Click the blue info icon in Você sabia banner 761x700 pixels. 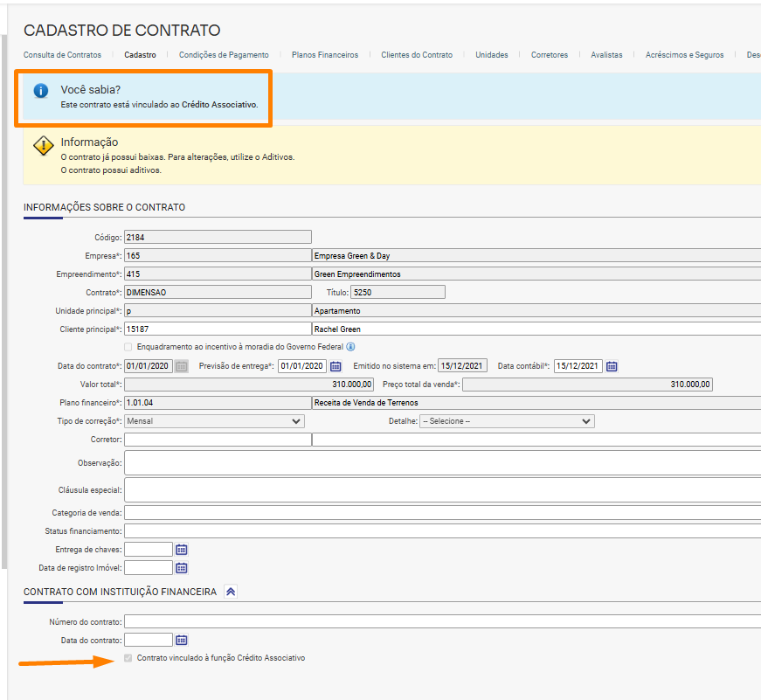pos(41,91)
